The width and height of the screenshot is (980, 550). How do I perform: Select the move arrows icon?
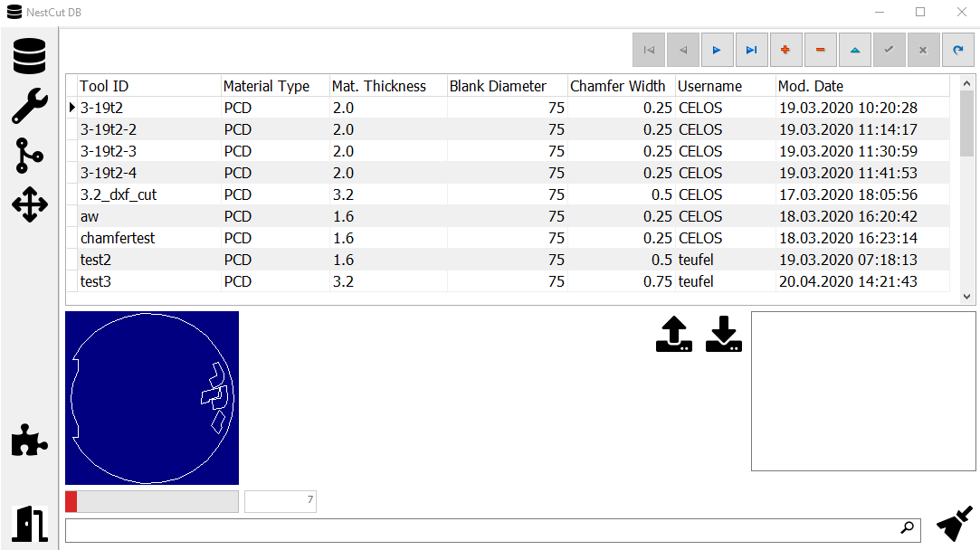coord(29,204)
